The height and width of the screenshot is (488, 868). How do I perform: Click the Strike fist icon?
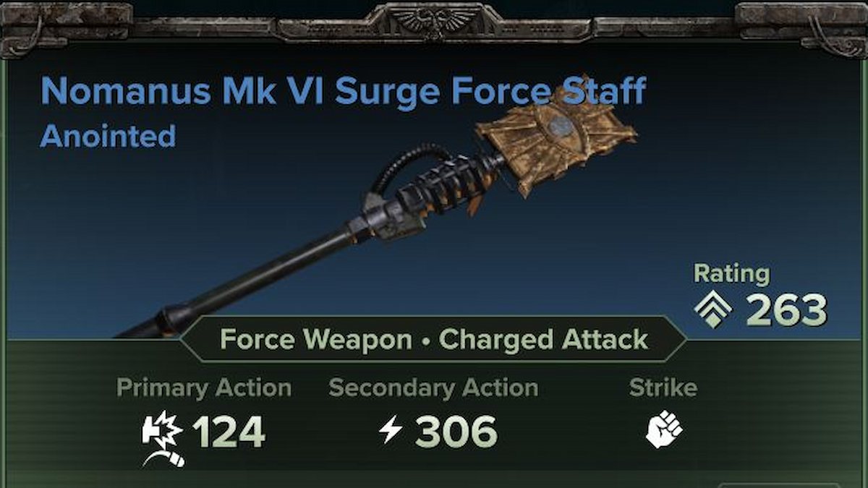tap(664, 430)
